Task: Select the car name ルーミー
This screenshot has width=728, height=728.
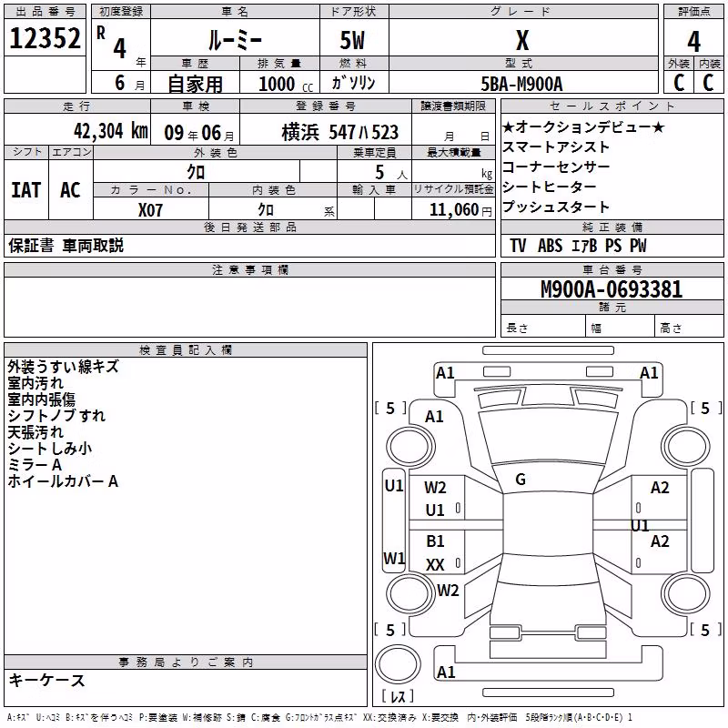Action: pos(235,40)
